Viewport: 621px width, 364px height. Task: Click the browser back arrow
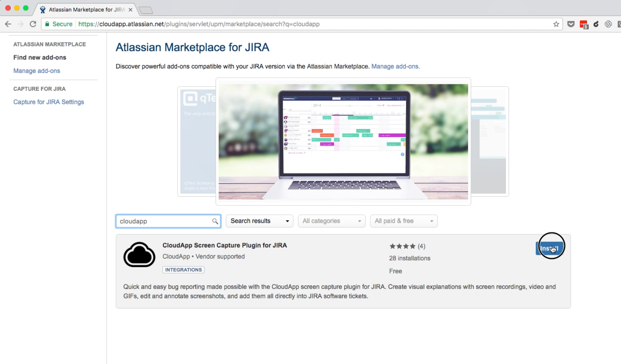click(x=8, y=24)
